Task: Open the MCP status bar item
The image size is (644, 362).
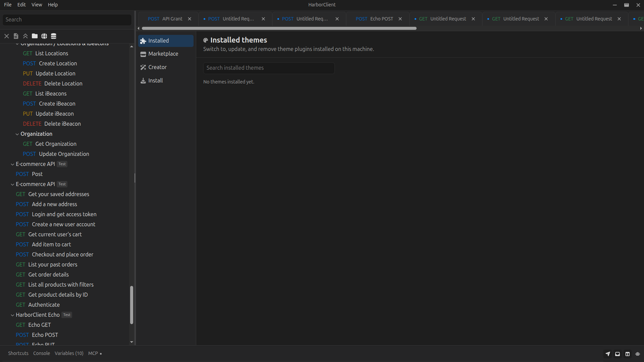Action: coord(95,353)
